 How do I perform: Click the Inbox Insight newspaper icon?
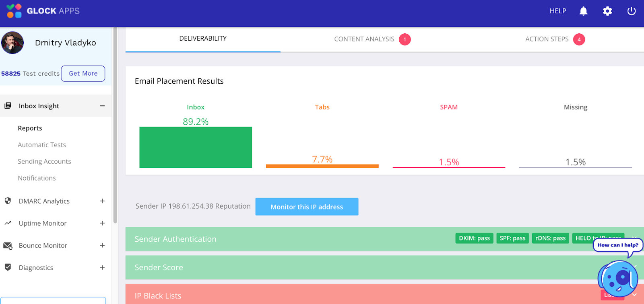8,106
